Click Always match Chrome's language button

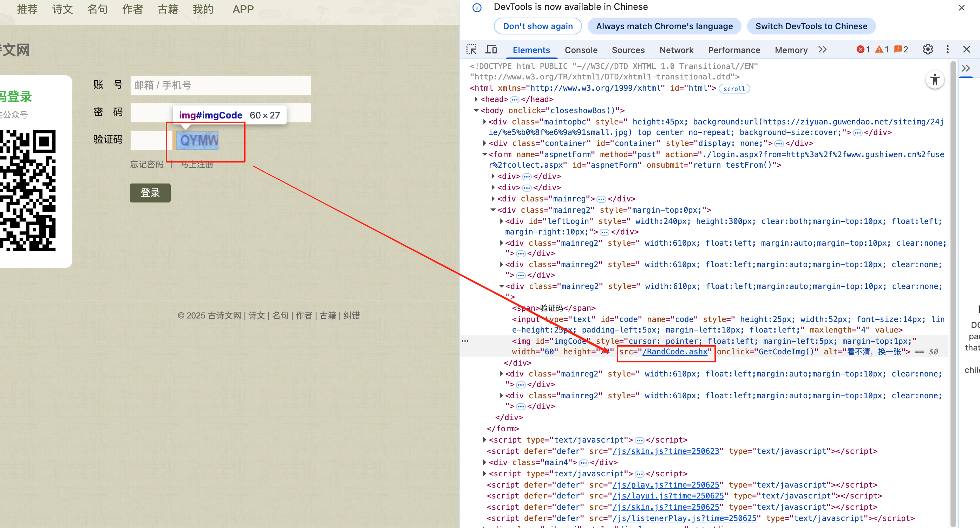coord(664,26)
